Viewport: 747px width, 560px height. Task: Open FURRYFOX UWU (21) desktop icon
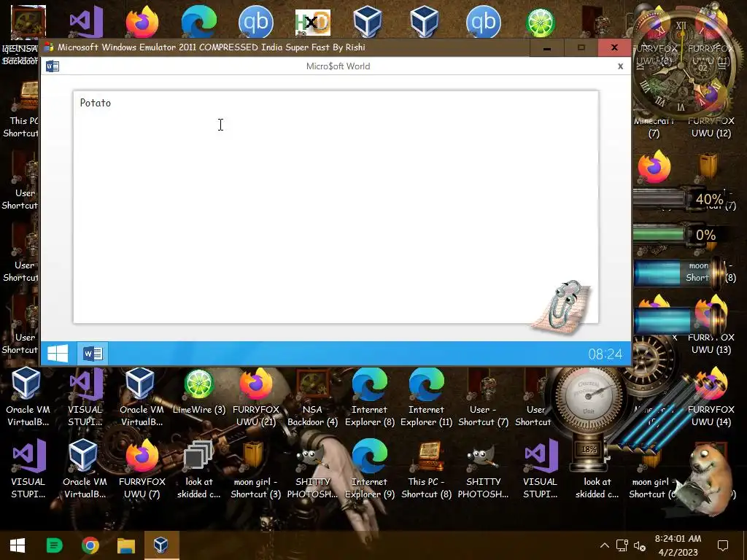256,397
